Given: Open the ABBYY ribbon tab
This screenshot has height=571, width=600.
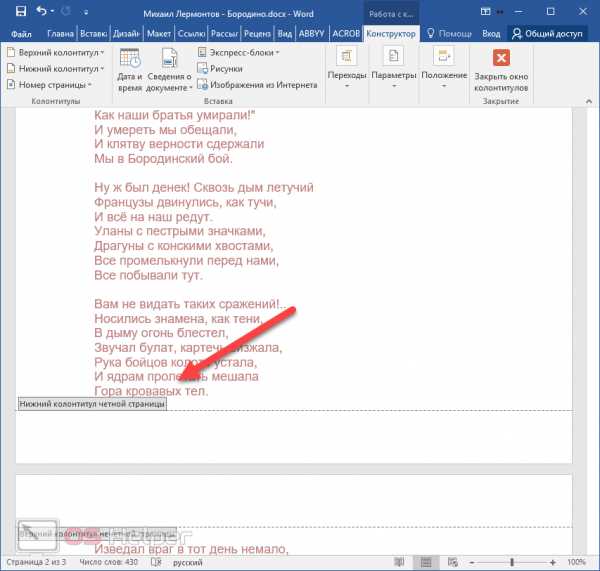Looking at the screenshot, I should [x=311, y=34].
